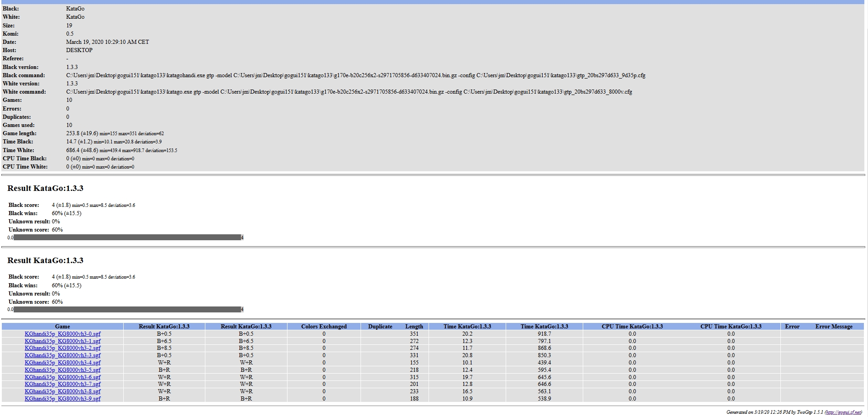Open the last game KGhandi35p_KG8000vh3-9.sgf
Viewport: 868px width, 417px height.
(x=63, y=399)
